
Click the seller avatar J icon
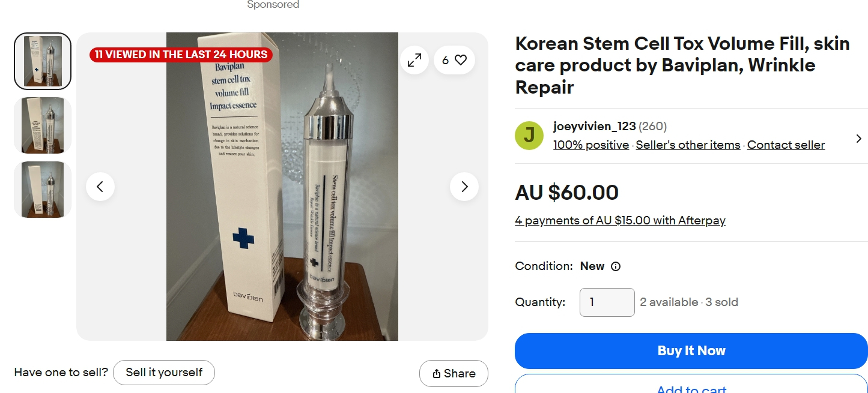pos(529,136)
